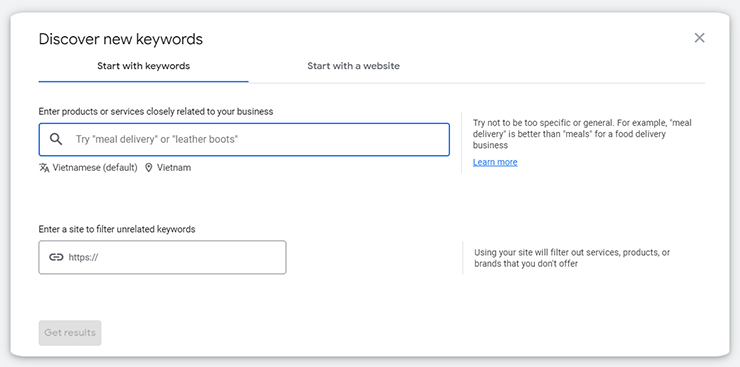Click the https:// prefix text
The height and width of the screenshot is (367, 740).
click(x=84, y=258)
